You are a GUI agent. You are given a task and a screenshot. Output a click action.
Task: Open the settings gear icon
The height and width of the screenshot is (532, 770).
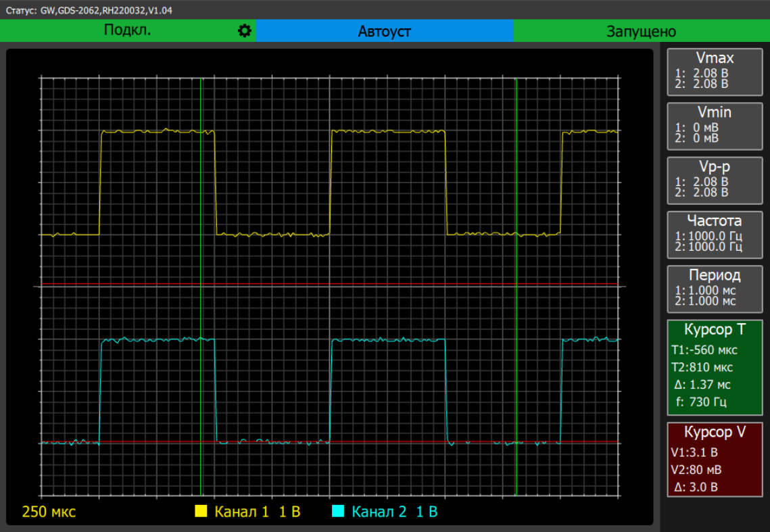(x=245, y=30)
